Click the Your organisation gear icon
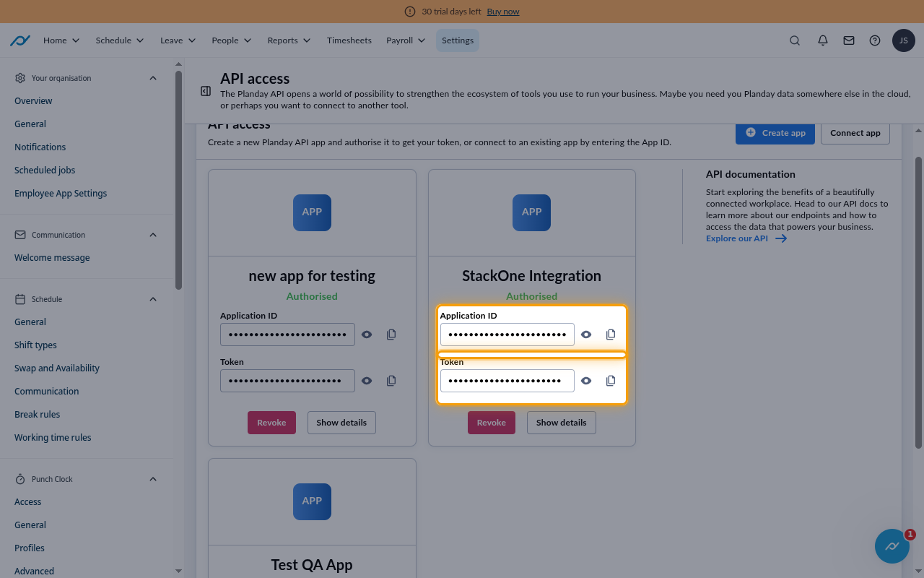This screenshot has width=924, height=578. 20,78
